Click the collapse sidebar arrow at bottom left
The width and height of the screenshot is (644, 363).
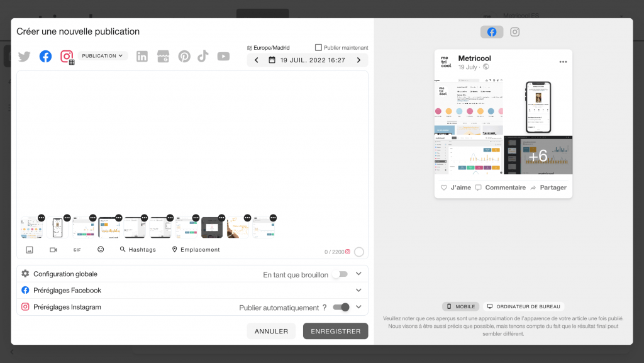12,352
